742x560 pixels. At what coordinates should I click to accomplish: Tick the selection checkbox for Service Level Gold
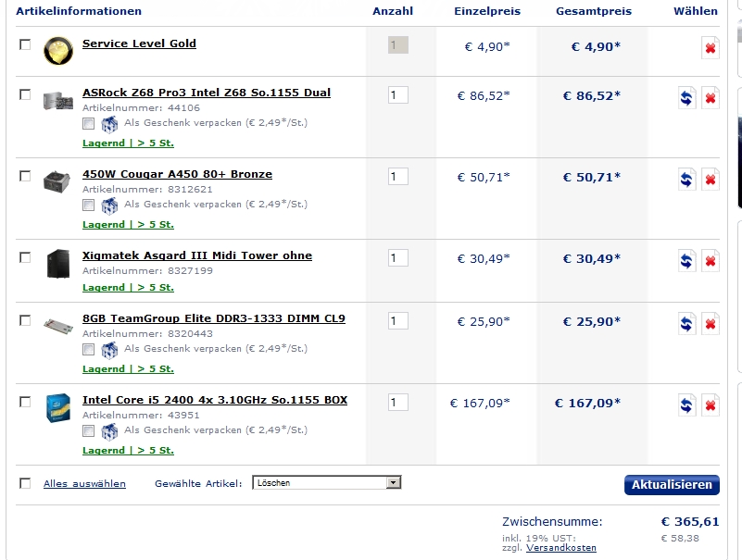(x=25, y=44)
